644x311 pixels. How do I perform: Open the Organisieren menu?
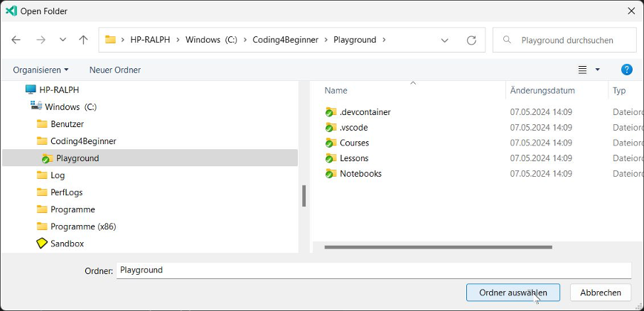(x=41, y=70)
